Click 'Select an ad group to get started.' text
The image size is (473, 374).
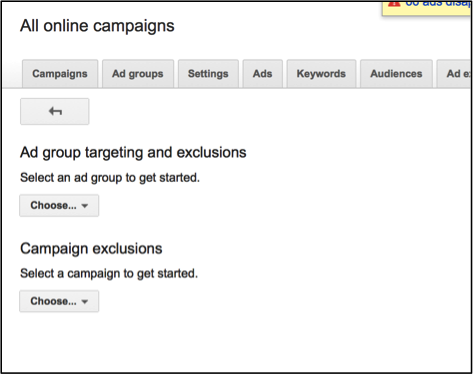(x=110, y=178)
